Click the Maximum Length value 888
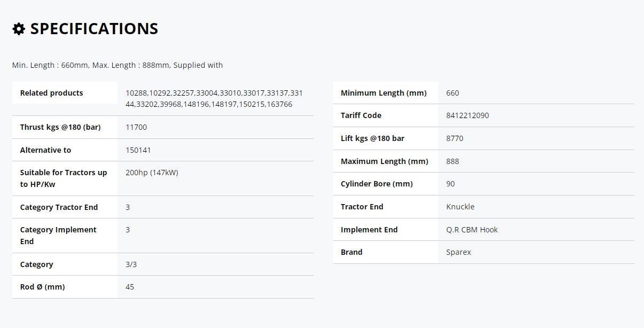This screenshot has height=328, width=644. pos(453,161)
